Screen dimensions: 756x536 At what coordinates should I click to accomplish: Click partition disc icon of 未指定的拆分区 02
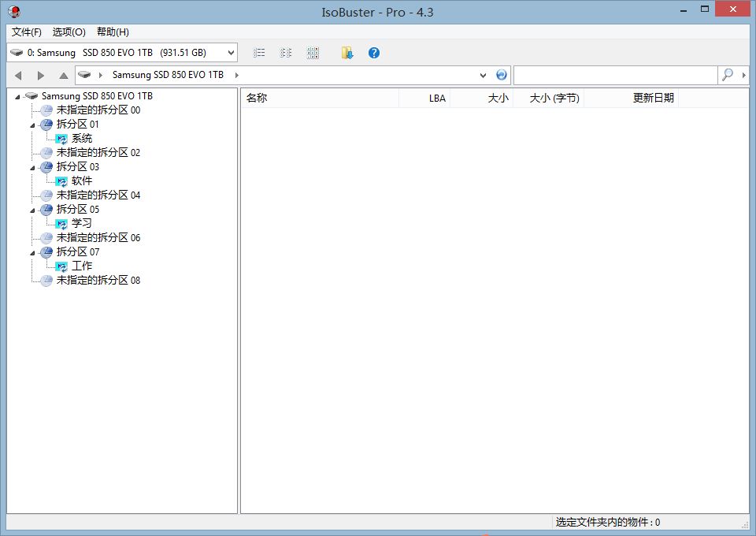pos(46,153)
